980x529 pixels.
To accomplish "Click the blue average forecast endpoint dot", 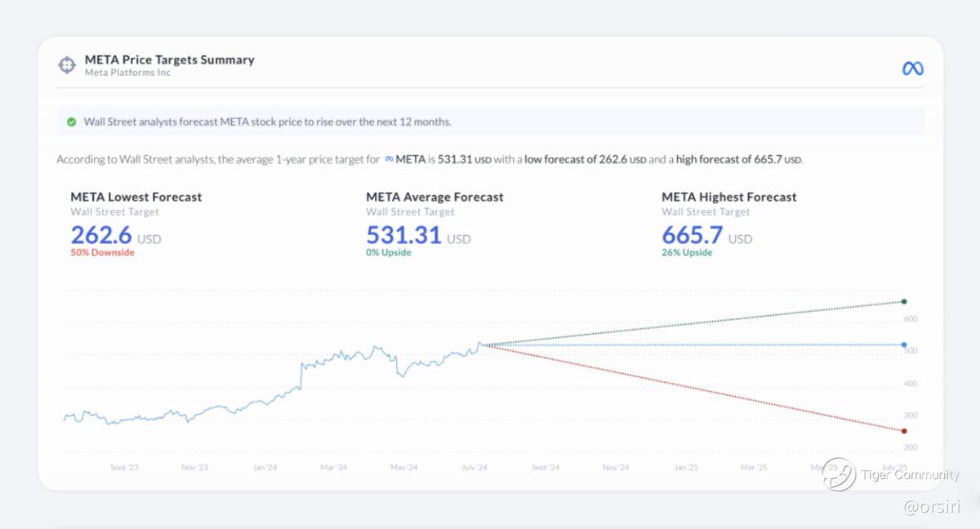I will 904,345.
